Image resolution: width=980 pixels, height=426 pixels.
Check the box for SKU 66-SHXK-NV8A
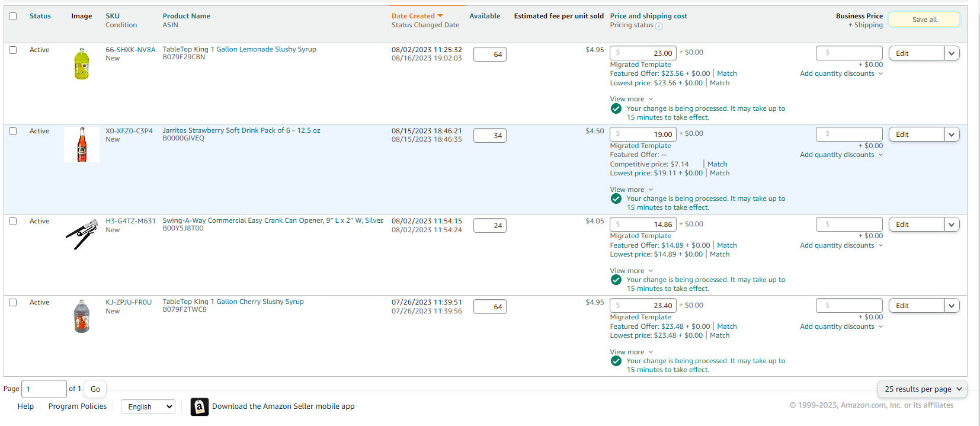point(12,50)
